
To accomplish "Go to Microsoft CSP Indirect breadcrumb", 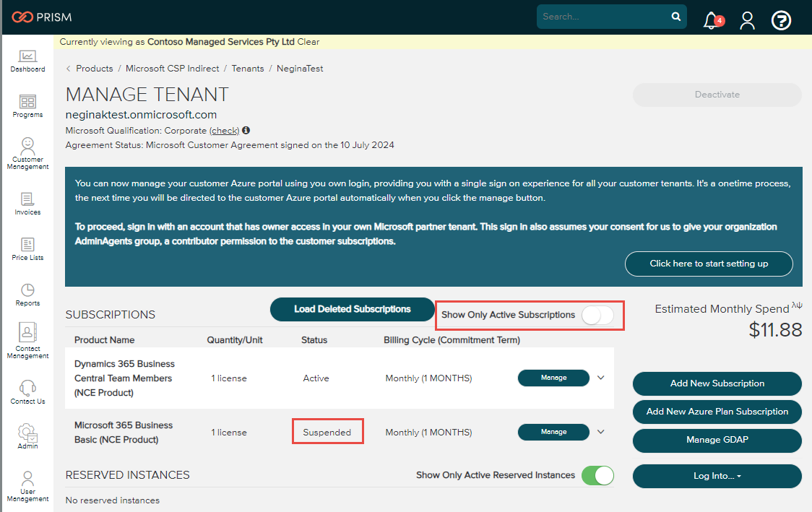I will coord(173,69).
